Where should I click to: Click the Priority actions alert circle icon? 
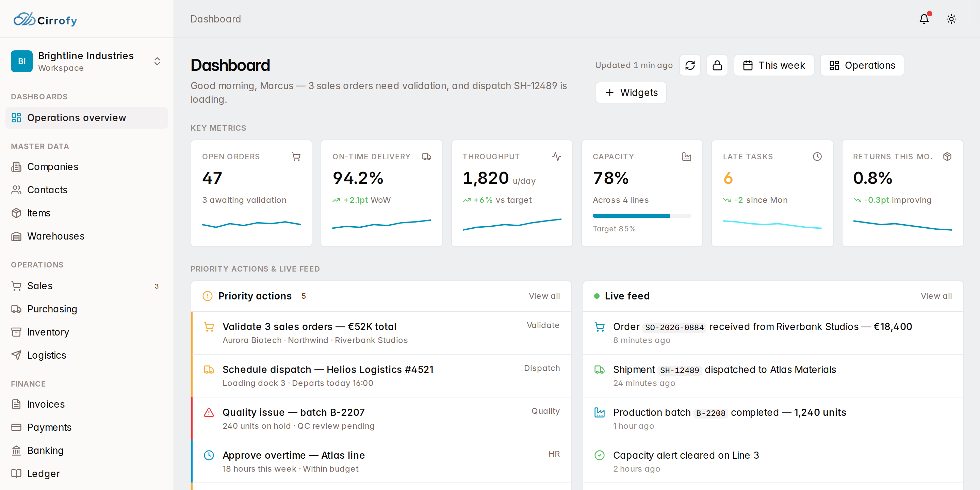point(207,296)
